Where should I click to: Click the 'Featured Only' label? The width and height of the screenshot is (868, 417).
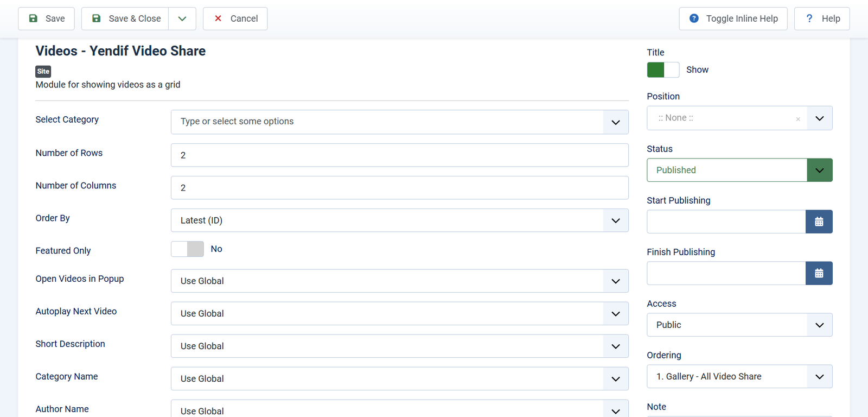coord(63,251)
